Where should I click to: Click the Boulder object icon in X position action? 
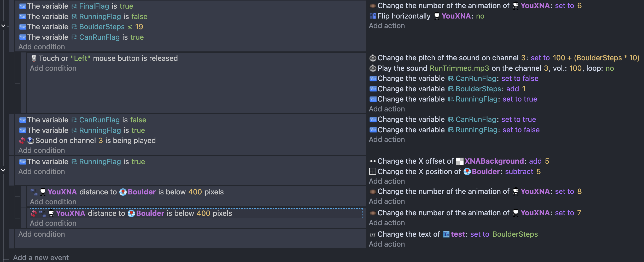point(467,172)
